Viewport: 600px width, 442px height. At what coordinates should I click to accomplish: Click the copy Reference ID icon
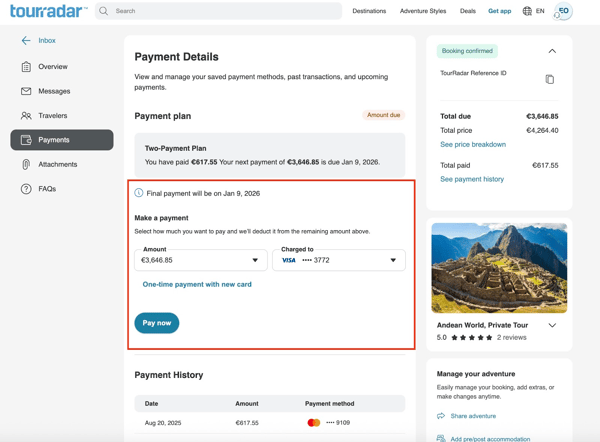tap(549, 79)
